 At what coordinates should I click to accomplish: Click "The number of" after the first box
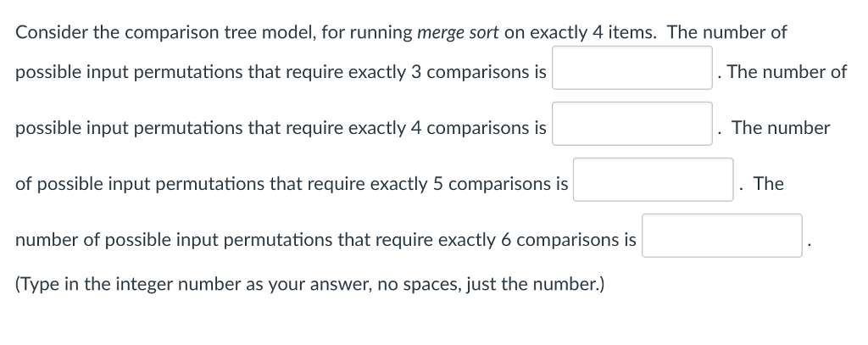pos(787,72)
